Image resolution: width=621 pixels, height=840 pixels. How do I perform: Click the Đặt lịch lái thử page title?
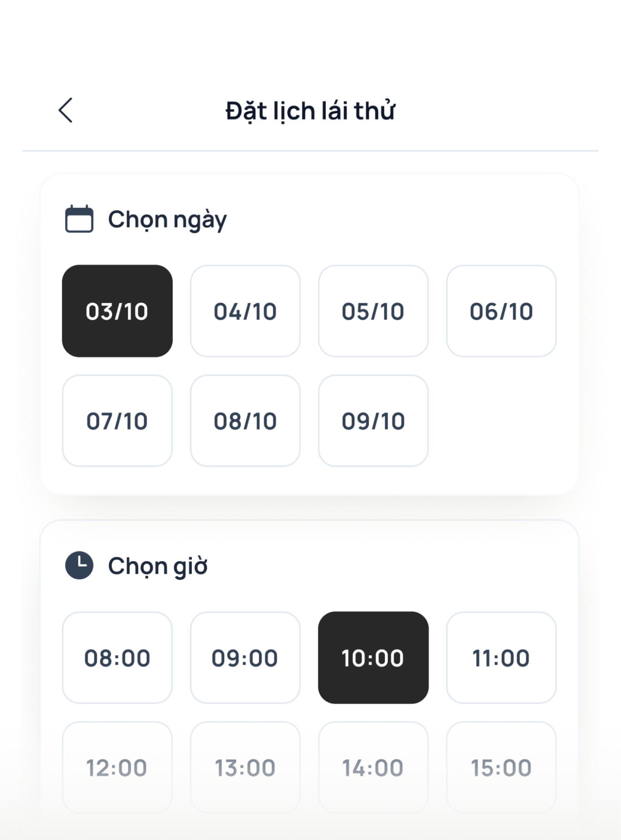(x=310, y=111)
